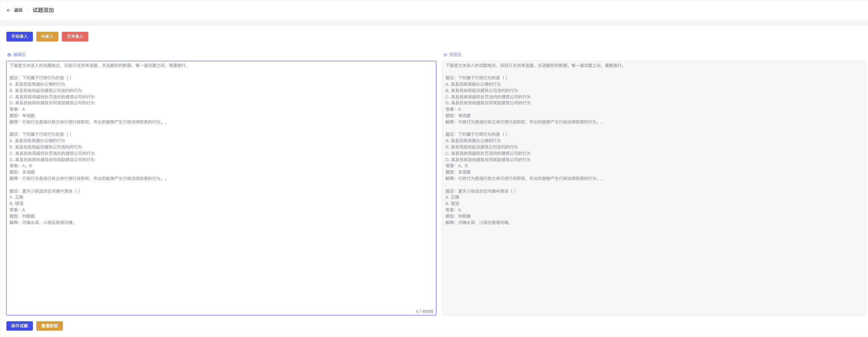This screenshot has width=868, height=337.
Task: Click the 答案：A line in the editor
Action: click(16, 109)
